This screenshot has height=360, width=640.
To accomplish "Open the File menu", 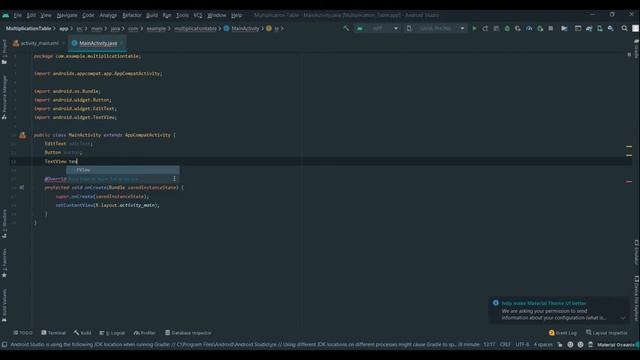I will point(18,15).
